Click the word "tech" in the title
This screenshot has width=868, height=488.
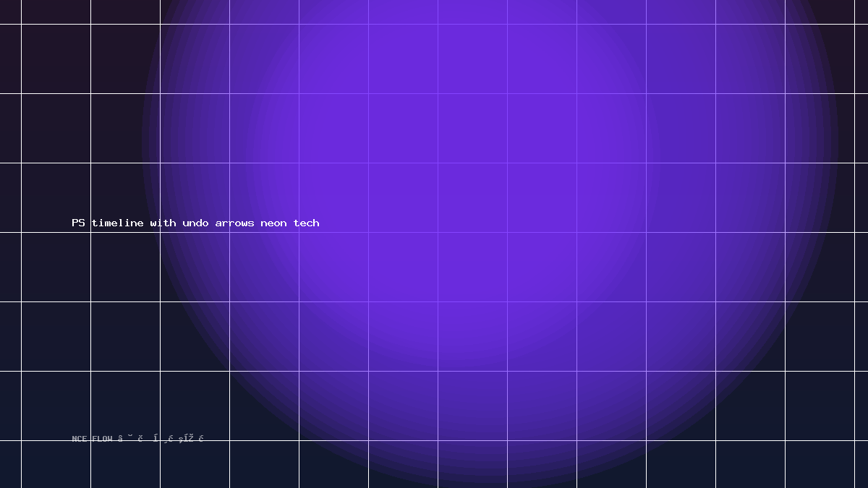tap(306, 223)
